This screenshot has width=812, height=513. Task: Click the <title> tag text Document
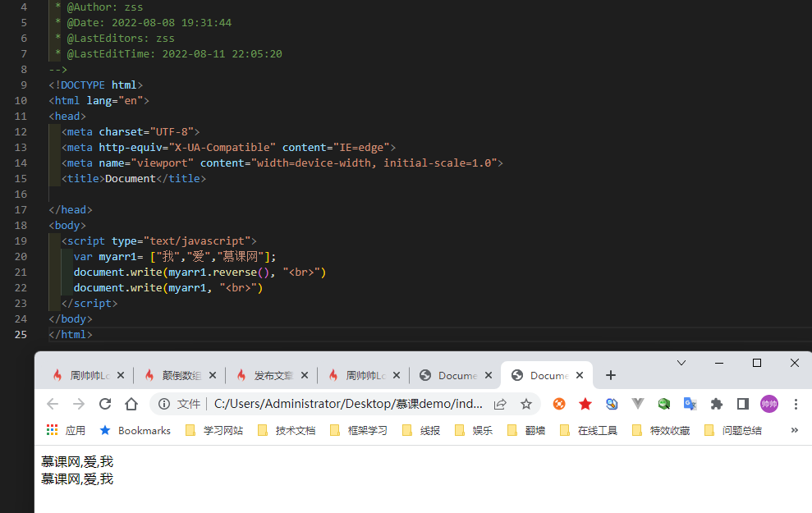tap(130, 179)
